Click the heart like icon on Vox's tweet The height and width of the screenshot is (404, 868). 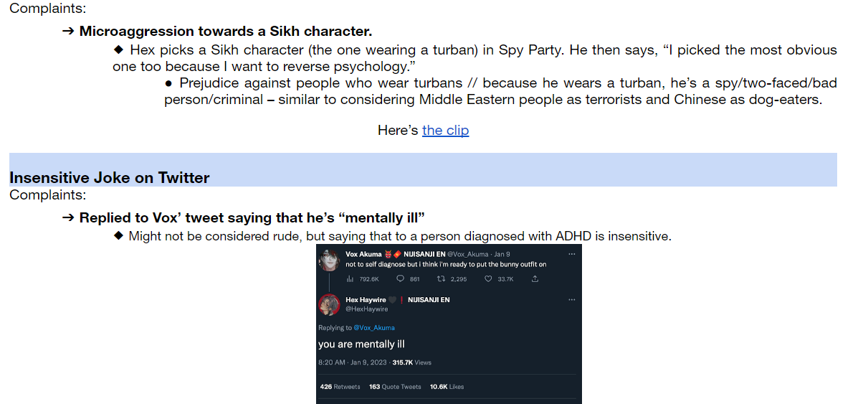click(488, 279)
